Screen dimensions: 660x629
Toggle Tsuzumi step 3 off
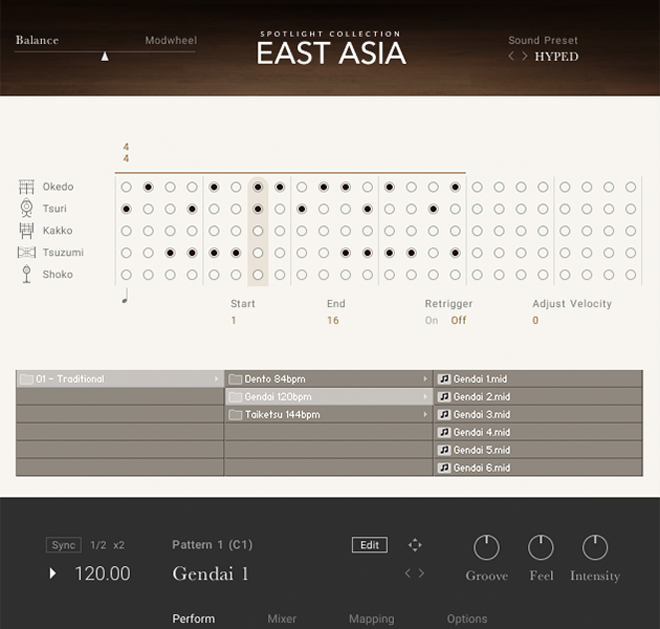coord(170,253)
